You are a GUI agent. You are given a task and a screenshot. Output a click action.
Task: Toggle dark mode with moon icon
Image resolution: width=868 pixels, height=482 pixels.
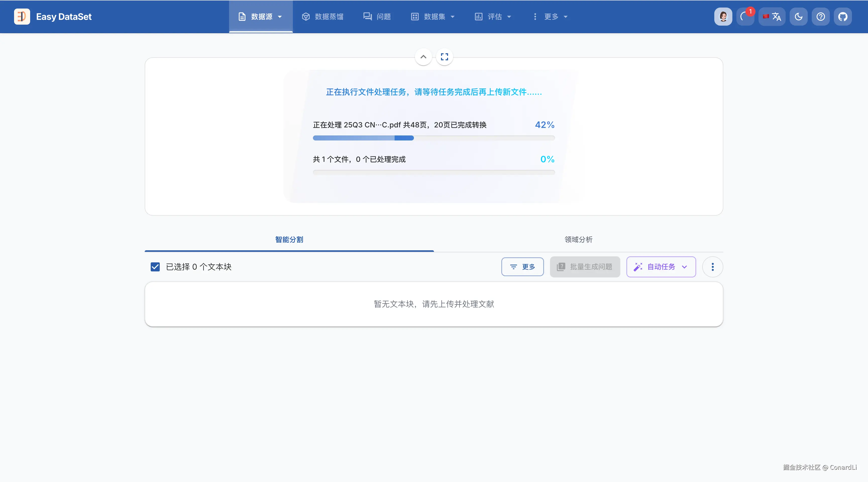pyautogui.click(x=799, y=17)
